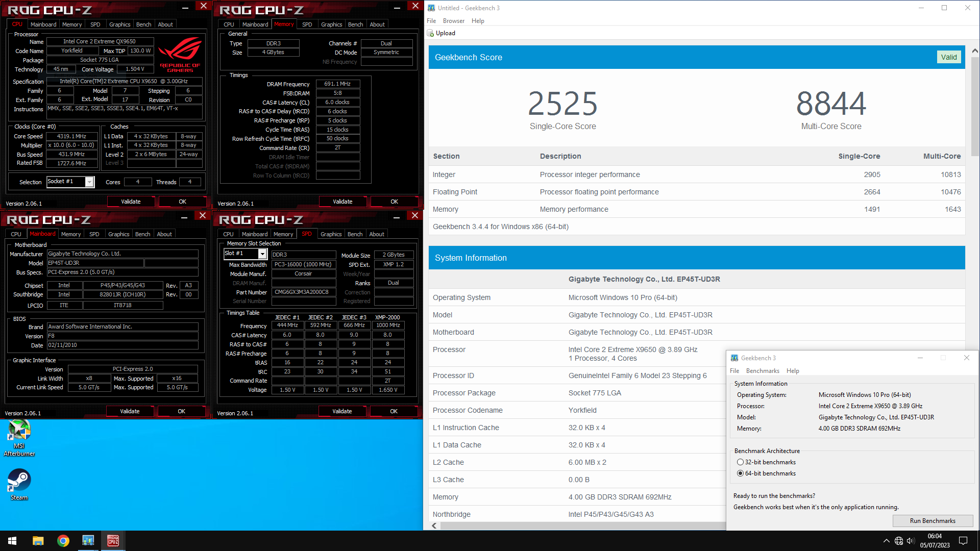Open File Explorer from taskbar

tap(38, 541)
